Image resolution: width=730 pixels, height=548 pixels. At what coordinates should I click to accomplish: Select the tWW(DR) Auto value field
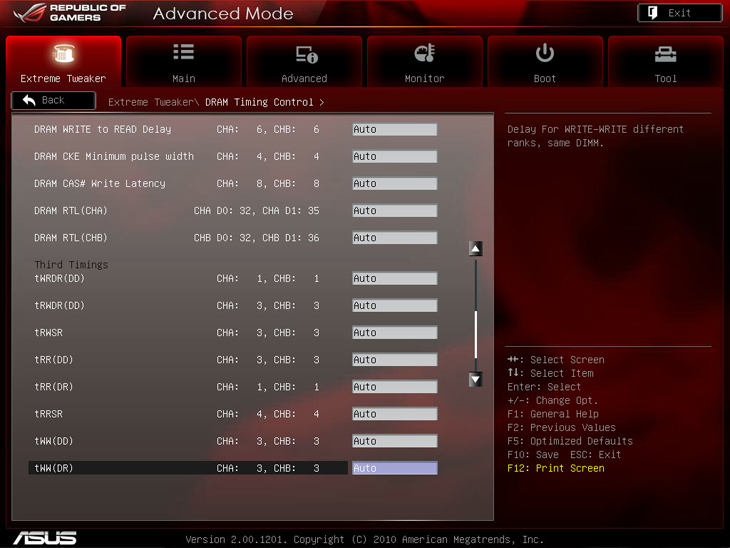tap(394, 468)
